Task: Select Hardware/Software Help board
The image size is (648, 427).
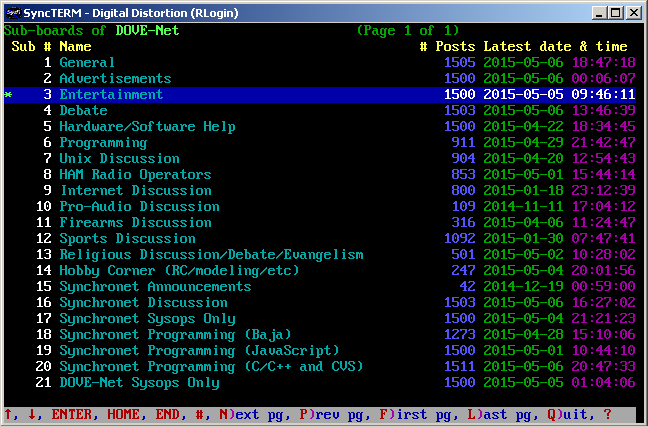Action: (147, 127)
